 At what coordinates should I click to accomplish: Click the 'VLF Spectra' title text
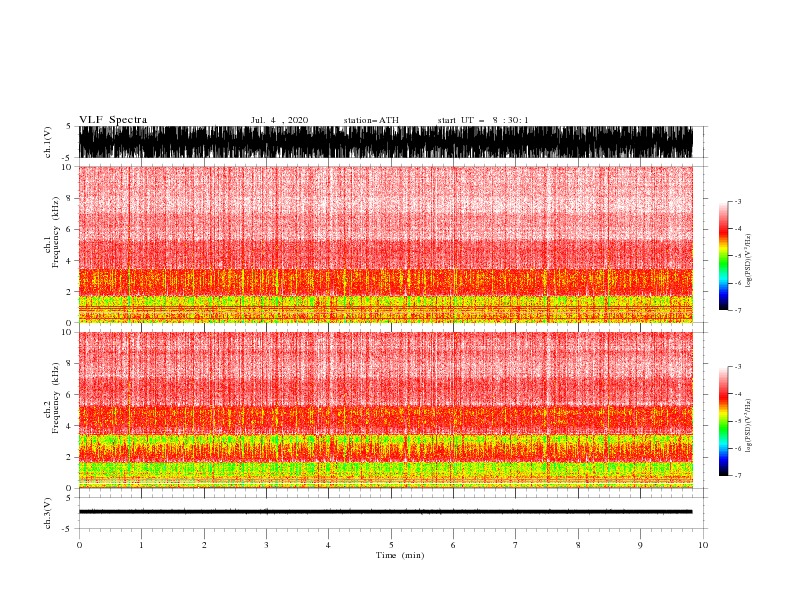pyautogui.click(x=113, y=120)
